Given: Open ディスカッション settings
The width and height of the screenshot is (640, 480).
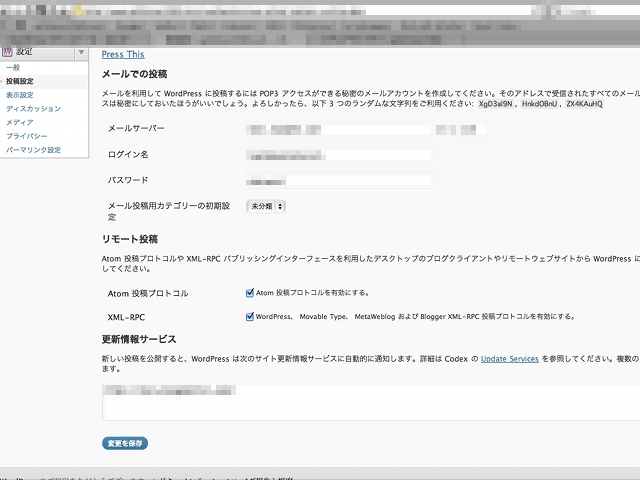Looking at the screenshot, I should [33, 109].
